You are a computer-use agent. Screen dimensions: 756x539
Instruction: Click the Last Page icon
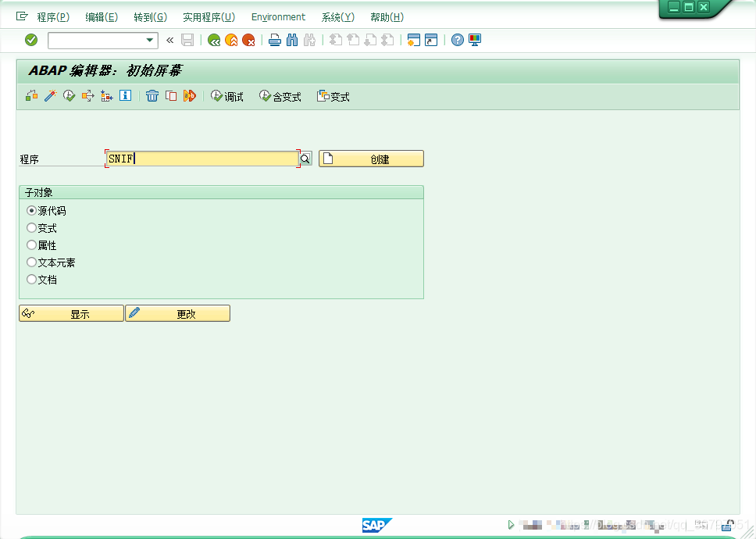coord(387,40)
